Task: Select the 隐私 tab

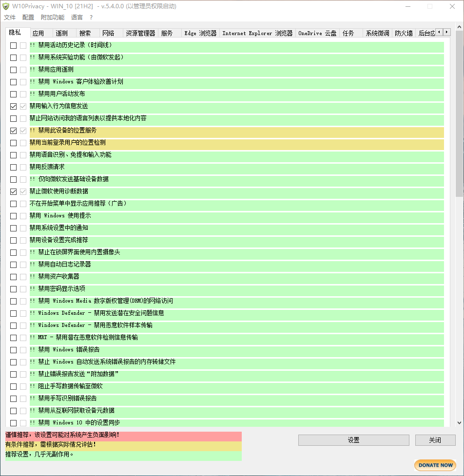Action: (x=18, y=33)
